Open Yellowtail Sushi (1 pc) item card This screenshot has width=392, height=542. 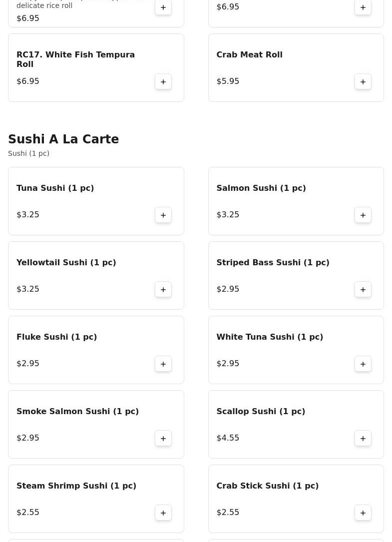pyautogui.click(x=66, y=262)
